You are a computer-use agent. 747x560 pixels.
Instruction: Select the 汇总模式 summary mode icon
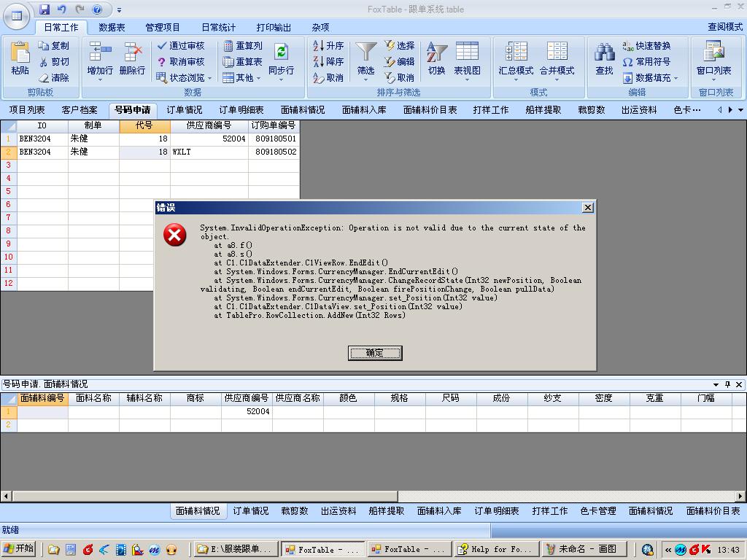point(516,52)
